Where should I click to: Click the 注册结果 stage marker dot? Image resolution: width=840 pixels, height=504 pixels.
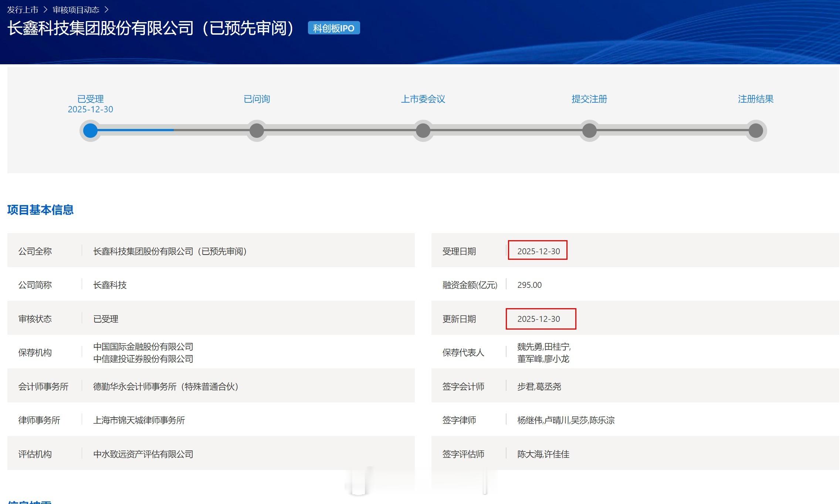(756, 130)
